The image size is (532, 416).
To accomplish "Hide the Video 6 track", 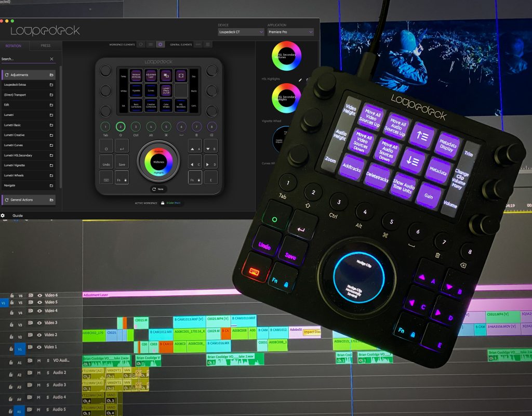I will coord(39,295).
